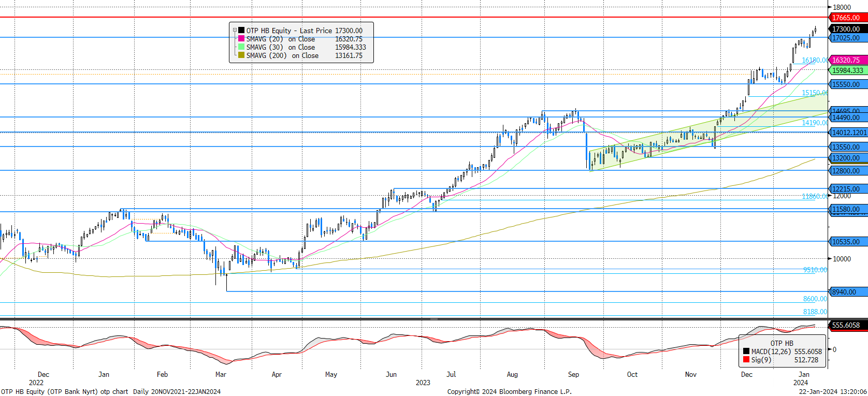Click the 14012.1201 price level tag

(848, 133)
